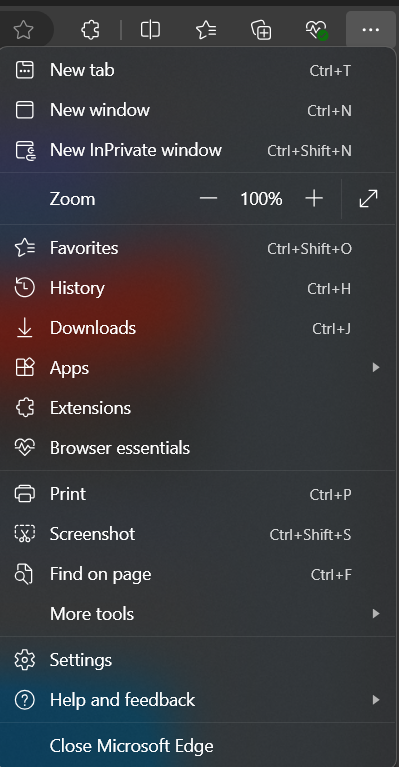The image size is (399, 767).
Task: Expand the Help and feedback submenu
Action: pyautogui.click(x=198, y=699)
